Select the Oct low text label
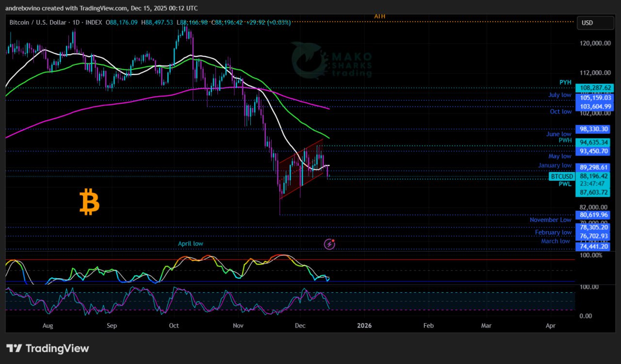This screenshot has width=621, height=364. 560,111
